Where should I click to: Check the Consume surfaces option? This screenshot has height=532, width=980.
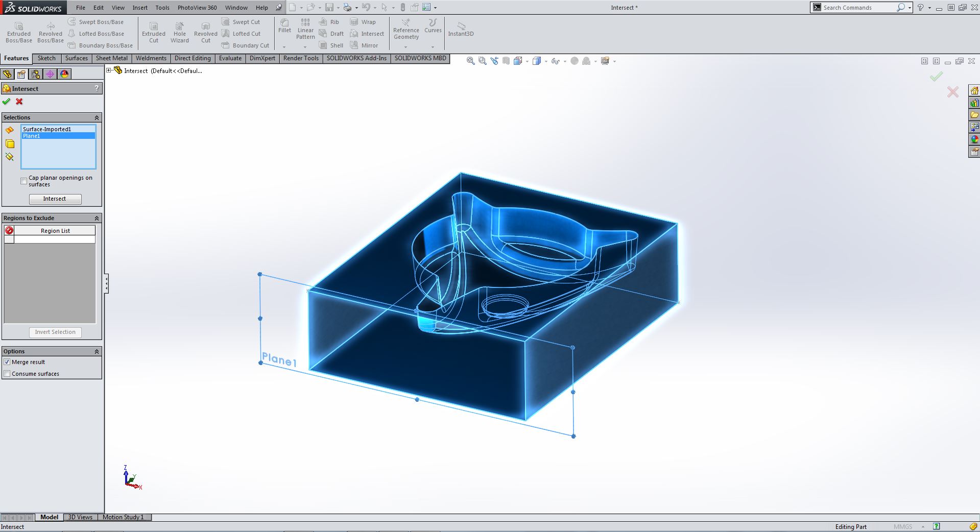(x=7, y=374)
